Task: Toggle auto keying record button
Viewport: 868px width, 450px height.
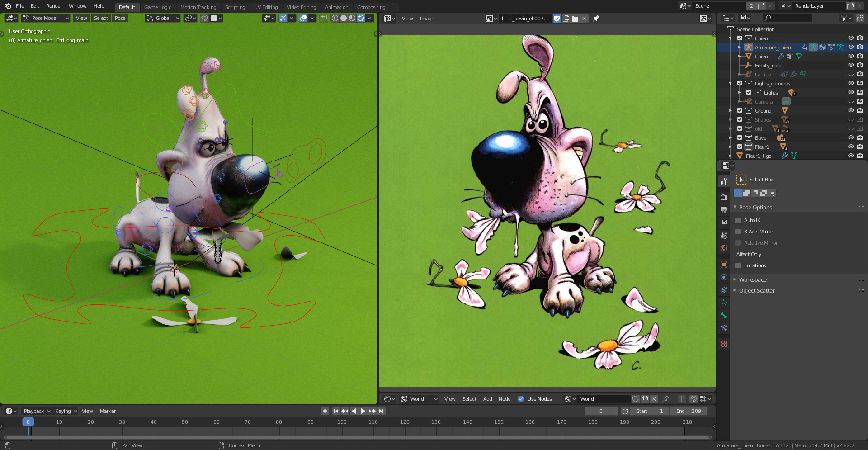Action: click(325, 411)
